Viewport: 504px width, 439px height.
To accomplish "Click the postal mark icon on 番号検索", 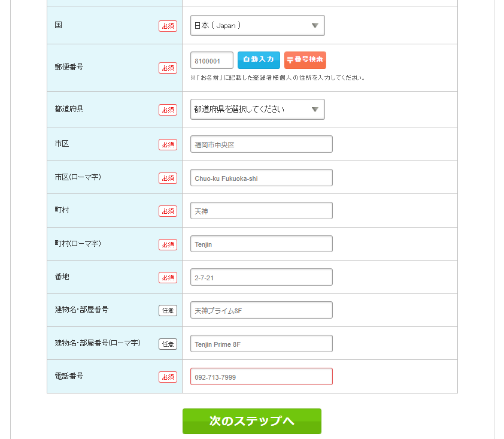I will click(290, 60).
